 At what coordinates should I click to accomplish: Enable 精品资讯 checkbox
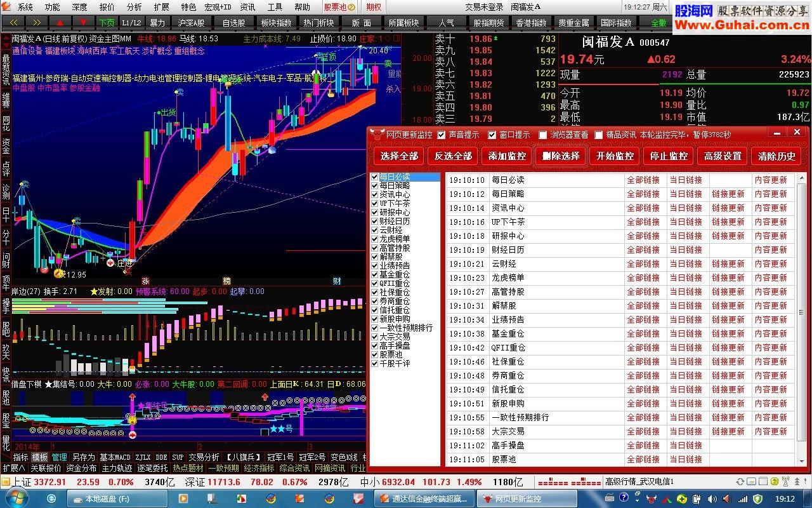tap(598, 135)
